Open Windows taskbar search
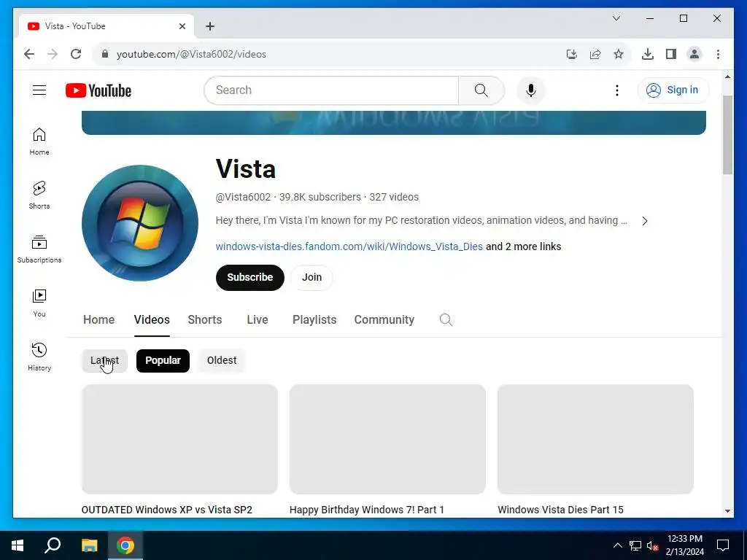 click(53, 545)
